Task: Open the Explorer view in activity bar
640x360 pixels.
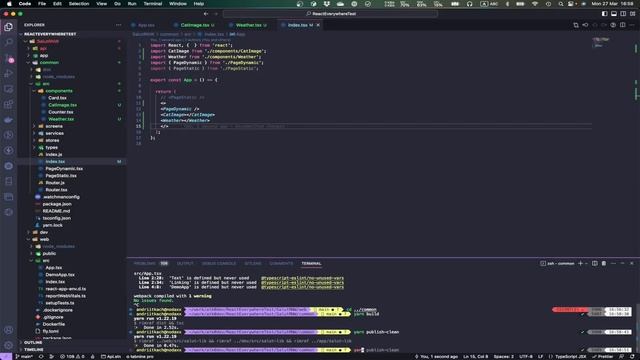Action: click(9, 27)
